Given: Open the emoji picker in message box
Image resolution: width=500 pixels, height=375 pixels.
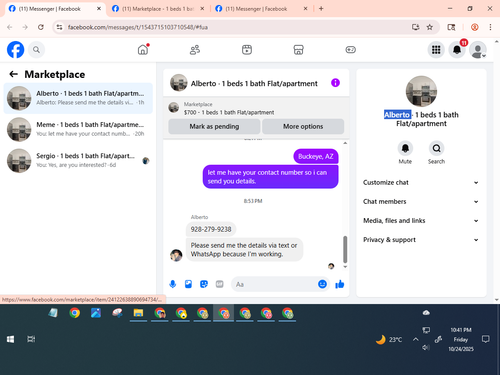Looking at the screenshot, I should pyautogui.click(x=322, y=284).
